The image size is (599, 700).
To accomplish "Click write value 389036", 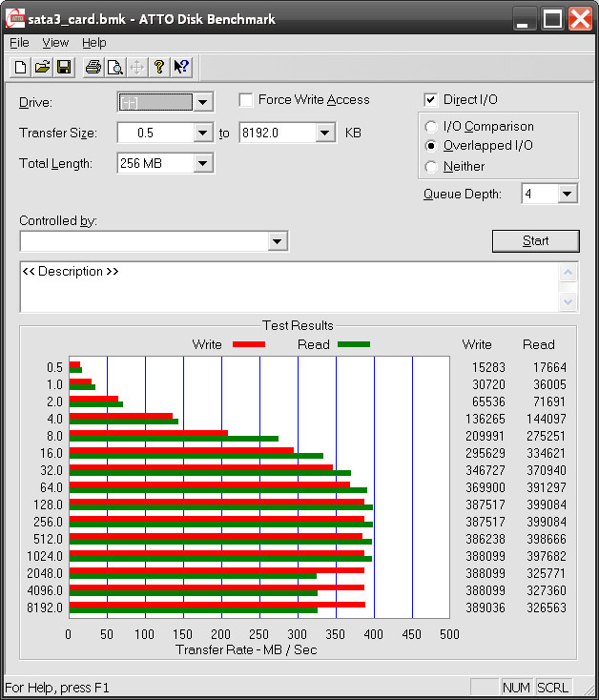I will coord(485,607).
